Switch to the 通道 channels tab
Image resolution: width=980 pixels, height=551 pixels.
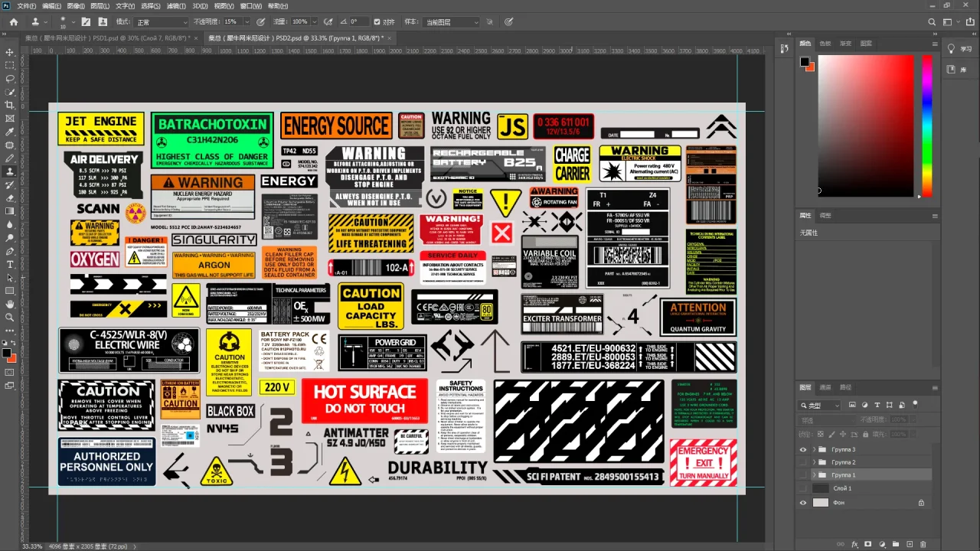[825, 387]
